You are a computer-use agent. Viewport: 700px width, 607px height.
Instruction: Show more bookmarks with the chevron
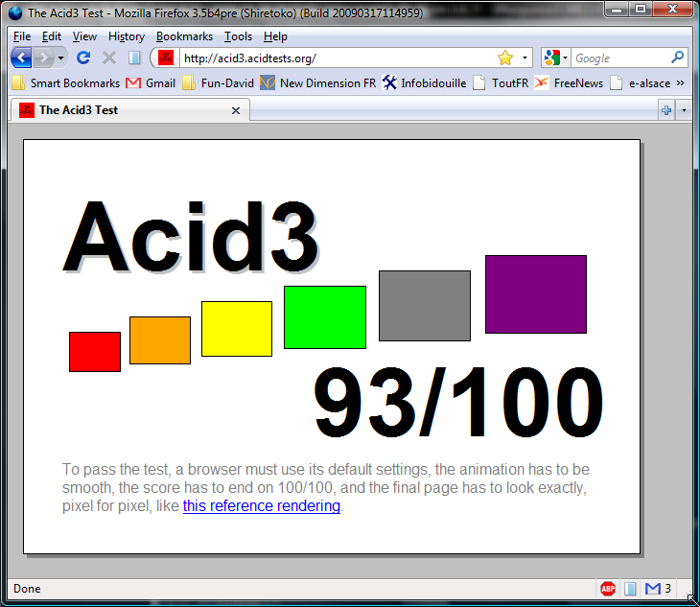coord(681,83)
